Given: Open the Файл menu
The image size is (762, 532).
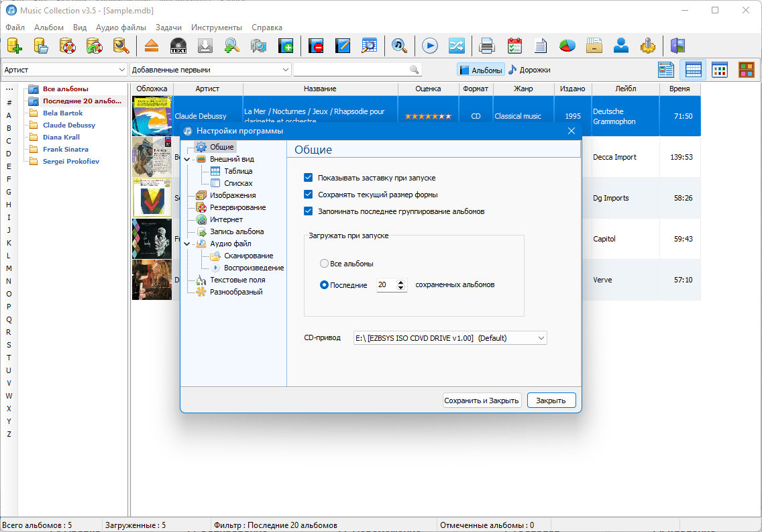Looking at the screenshot, I should click(x=15, y=28).
